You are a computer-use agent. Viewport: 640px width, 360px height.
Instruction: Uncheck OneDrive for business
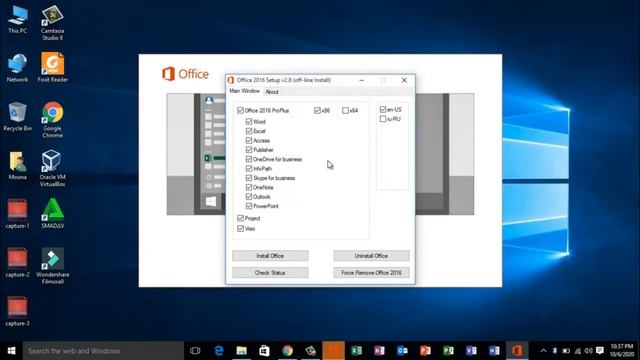tap(249, 159)
